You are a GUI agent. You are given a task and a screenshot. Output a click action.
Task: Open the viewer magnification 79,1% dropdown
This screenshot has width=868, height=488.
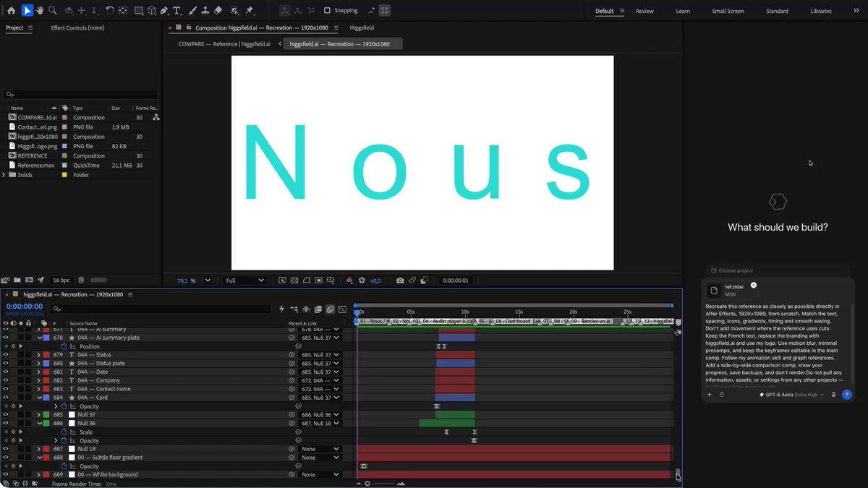pyautogui.click(x=195, y=281)
